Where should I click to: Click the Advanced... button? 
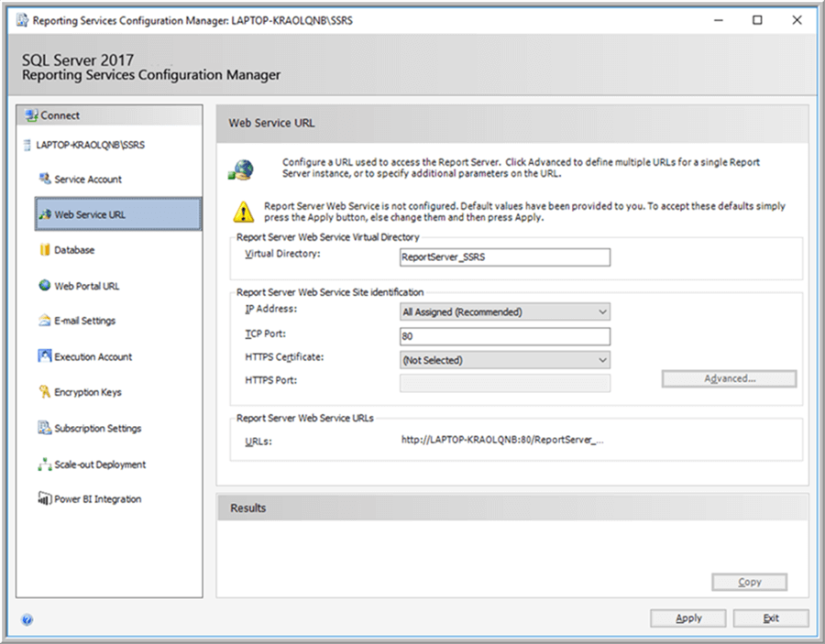(729, 378)
